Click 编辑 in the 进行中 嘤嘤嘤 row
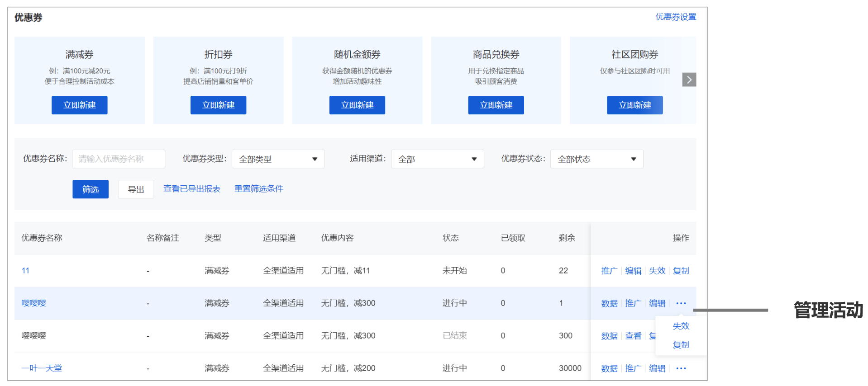Image resolution: width=868 pixels, height=386 pixels. tap(657, 303)
